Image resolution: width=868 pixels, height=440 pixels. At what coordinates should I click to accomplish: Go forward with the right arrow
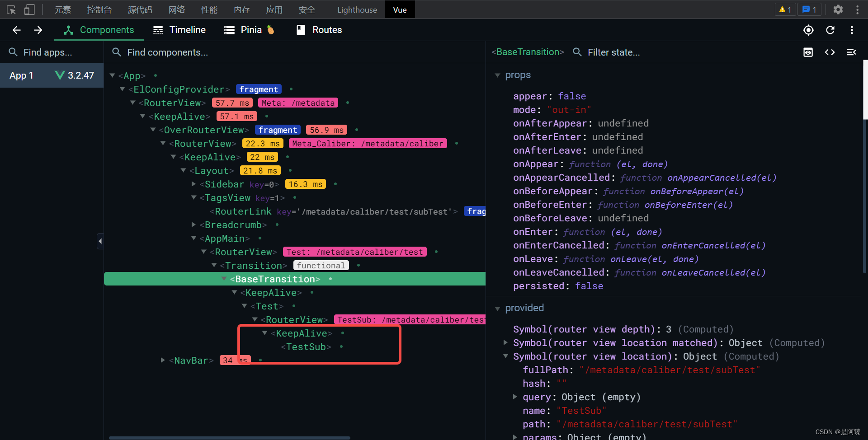(x=38, y=30)
